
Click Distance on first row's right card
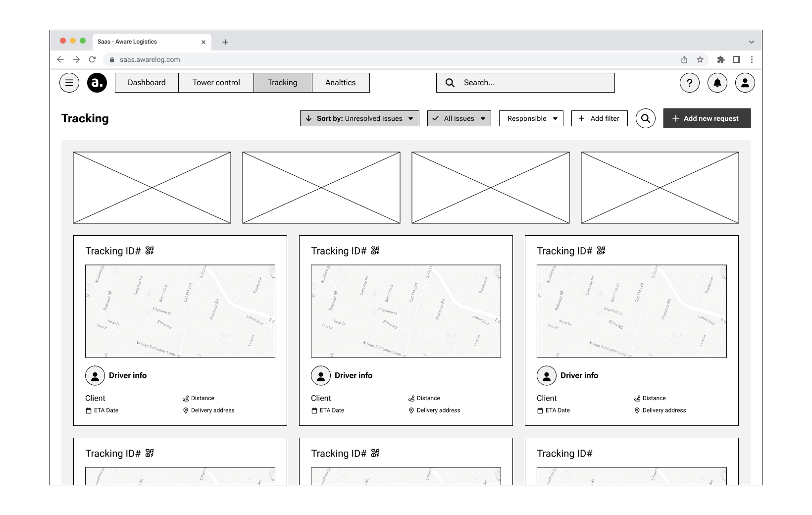coord(654,398)
